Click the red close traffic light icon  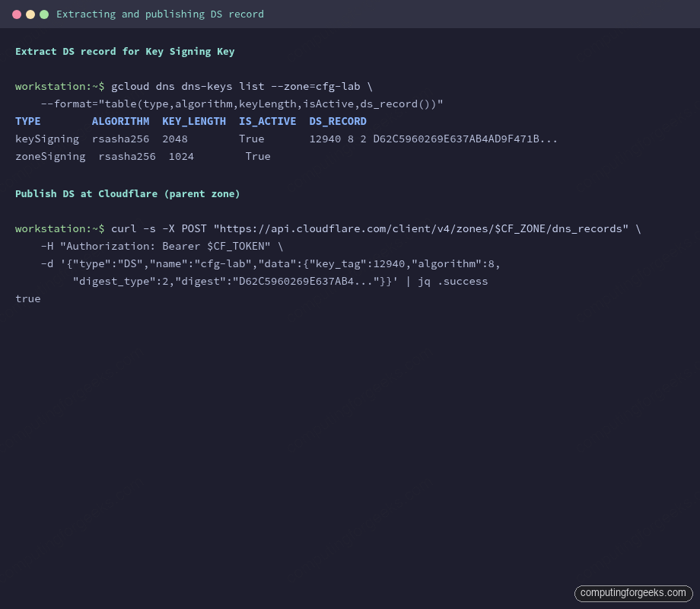point(15,13)
